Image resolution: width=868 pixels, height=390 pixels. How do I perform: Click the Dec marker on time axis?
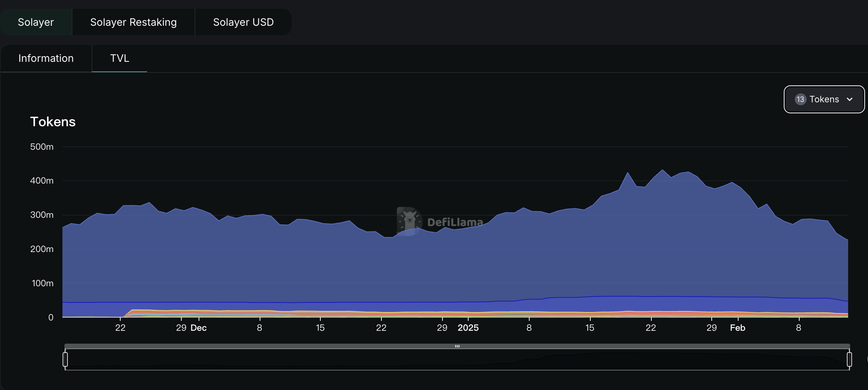(x=199, y=328)
